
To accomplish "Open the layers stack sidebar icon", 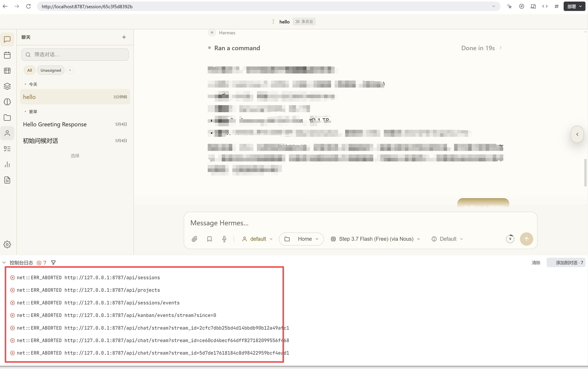I will 7,86.
